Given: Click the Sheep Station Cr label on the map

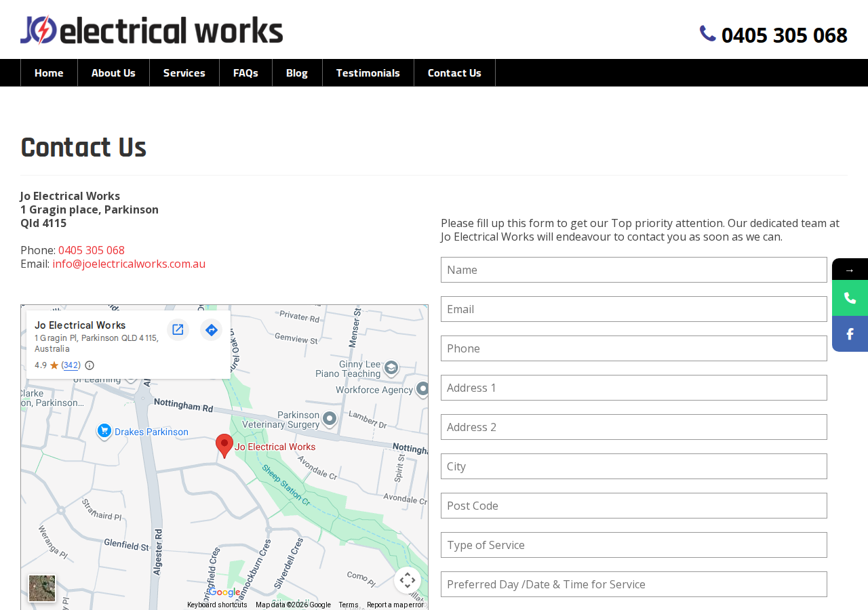Looking at the screenshot, I should tap(286, 483).
